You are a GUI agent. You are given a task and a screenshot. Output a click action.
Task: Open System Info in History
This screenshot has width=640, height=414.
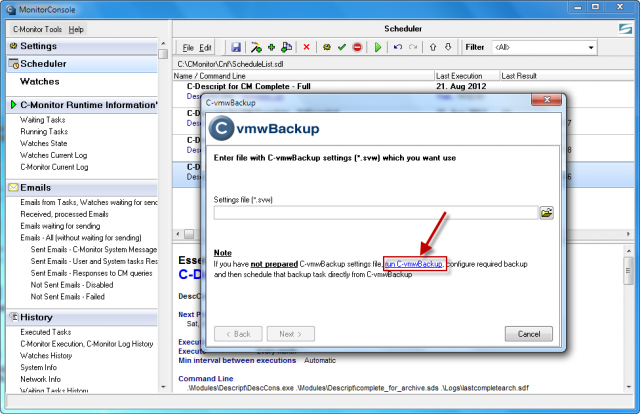[38, 367]
